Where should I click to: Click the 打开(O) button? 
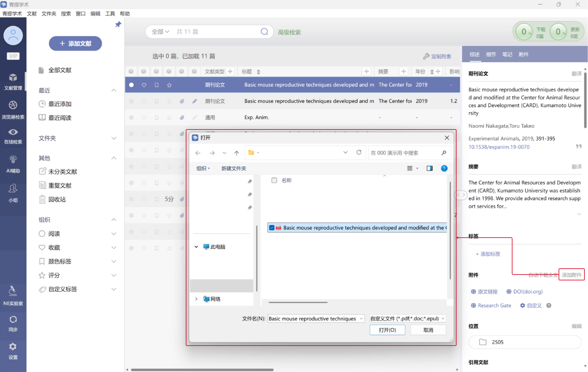[x=387, y=330]
